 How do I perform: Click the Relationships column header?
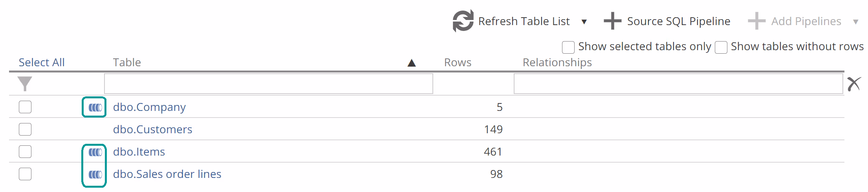[557, 62]
